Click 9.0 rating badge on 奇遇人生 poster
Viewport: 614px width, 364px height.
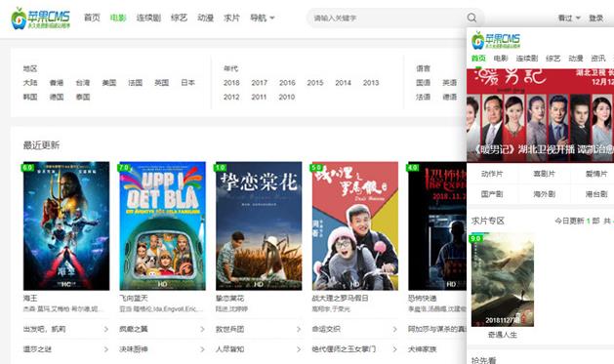pyautogui.click(x=475, y=238)
